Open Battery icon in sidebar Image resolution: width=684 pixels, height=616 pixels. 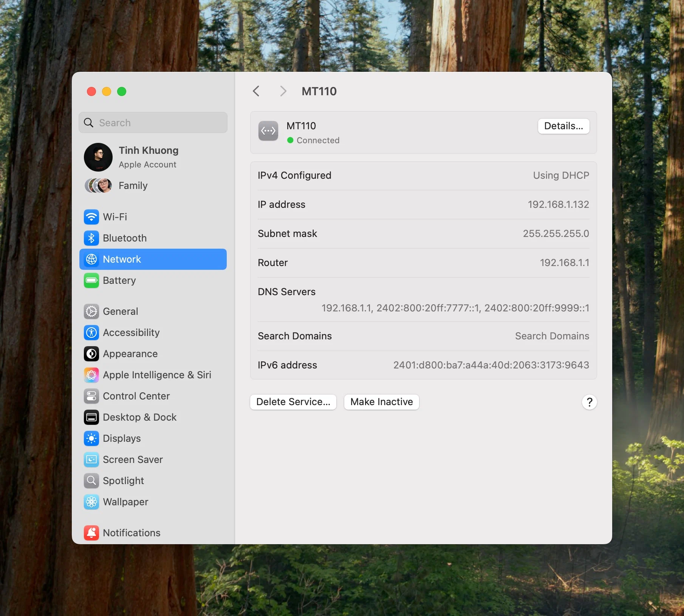click(91, 280)
